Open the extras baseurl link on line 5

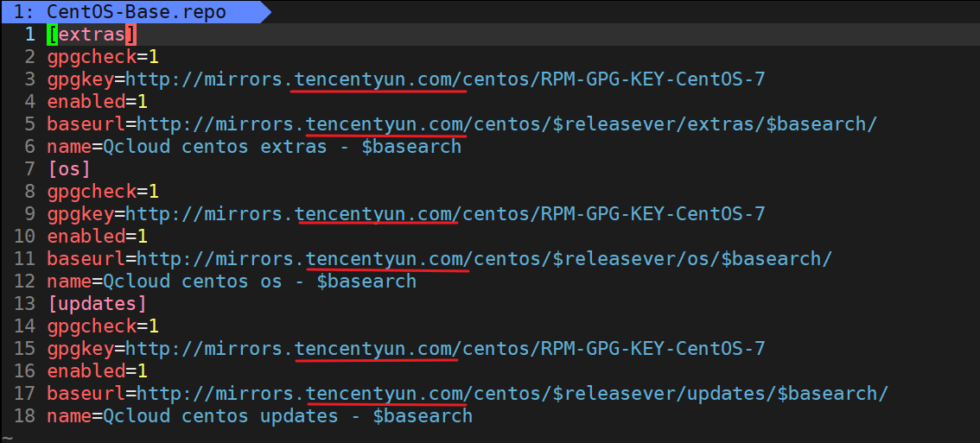tap(506, 124)
